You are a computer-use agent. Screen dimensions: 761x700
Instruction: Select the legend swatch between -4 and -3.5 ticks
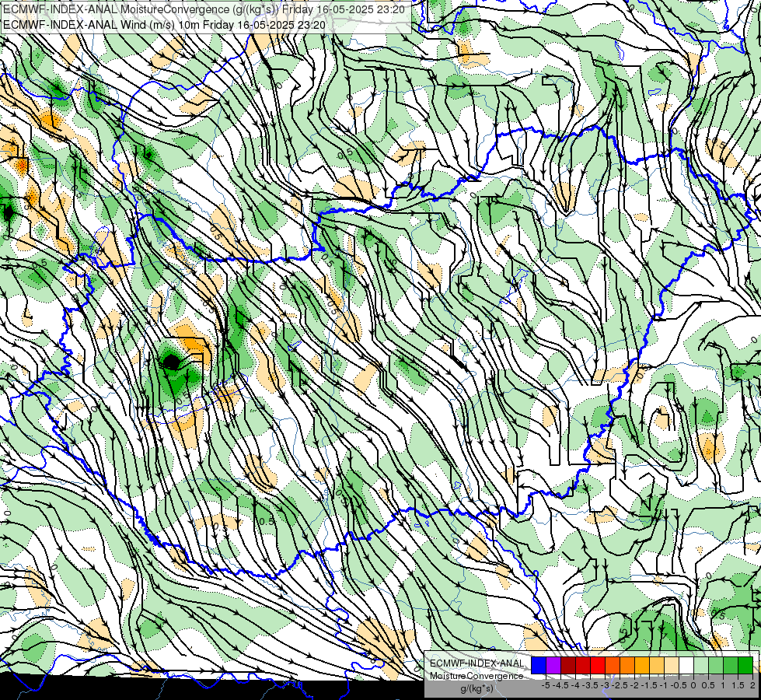tap(583, 665)
